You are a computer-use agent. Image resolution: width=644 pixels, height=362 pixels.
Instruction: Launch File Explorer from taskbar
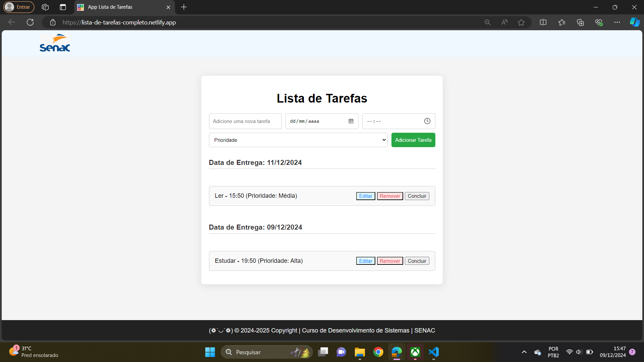pos(360,352)
